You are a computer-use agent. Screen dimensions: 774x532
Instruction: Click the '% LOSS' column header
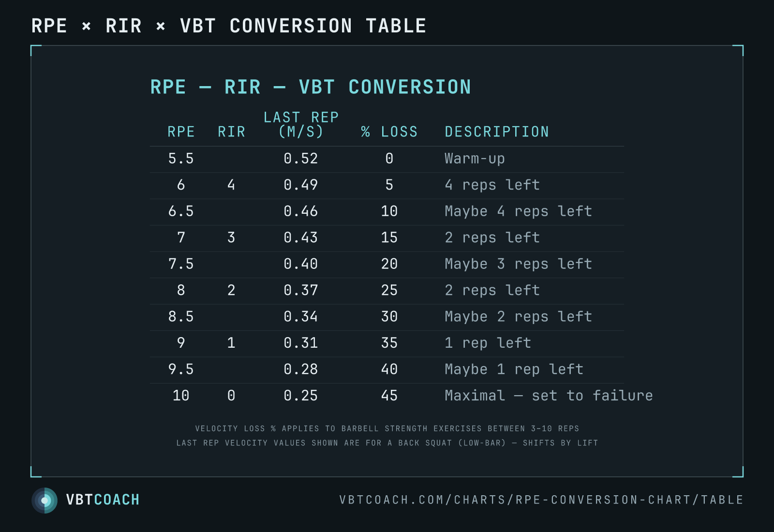pos(389,132)
